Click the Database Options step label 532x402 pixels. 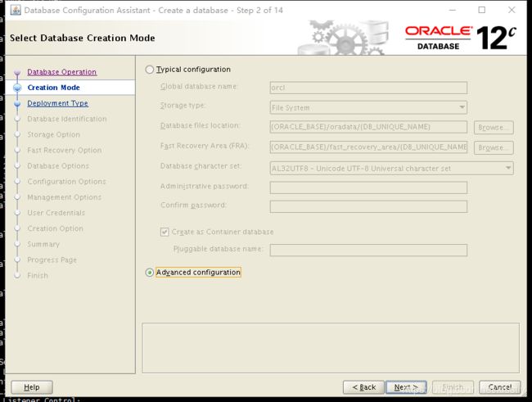tap(58, 165)
